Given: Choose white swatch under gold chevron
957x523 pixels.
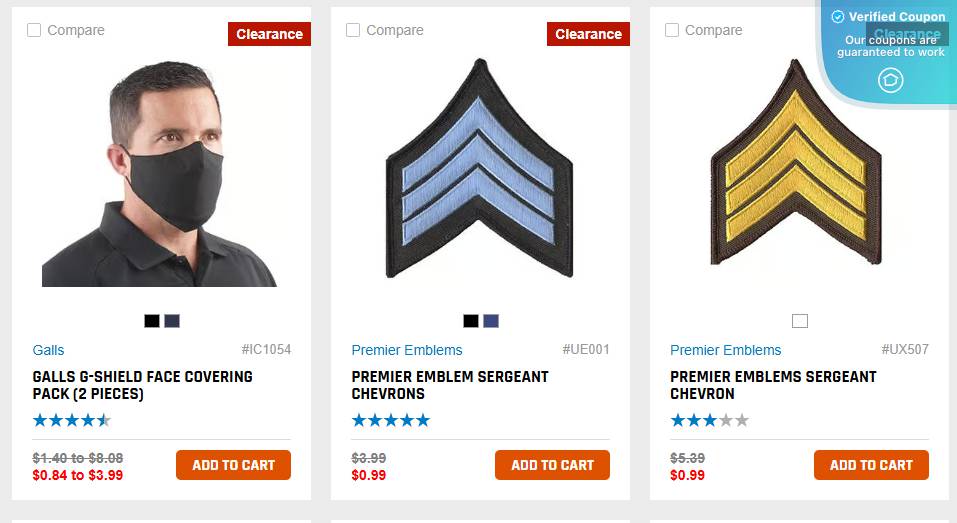Looking at the screenshot, I should (800, 321).
